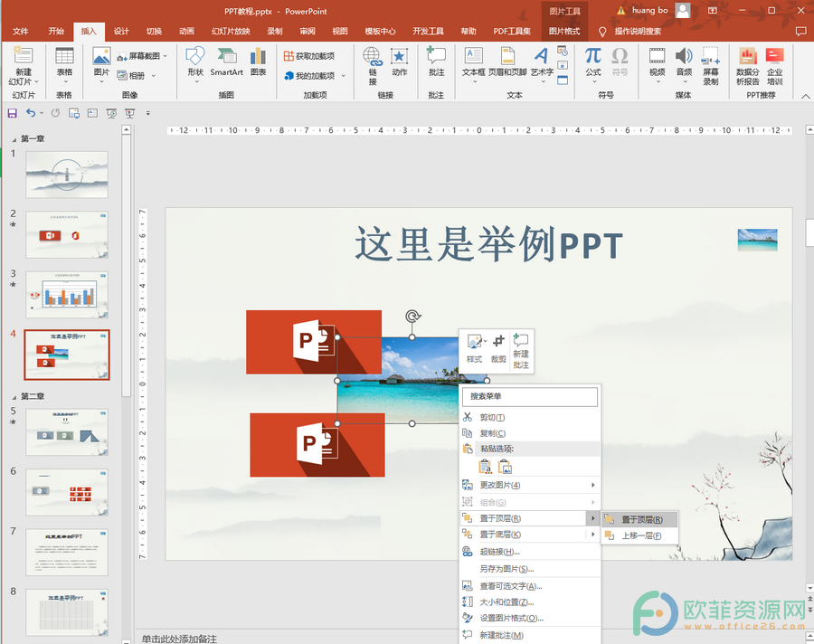Click the notes area 单击此处添加备注

(180, 639)
